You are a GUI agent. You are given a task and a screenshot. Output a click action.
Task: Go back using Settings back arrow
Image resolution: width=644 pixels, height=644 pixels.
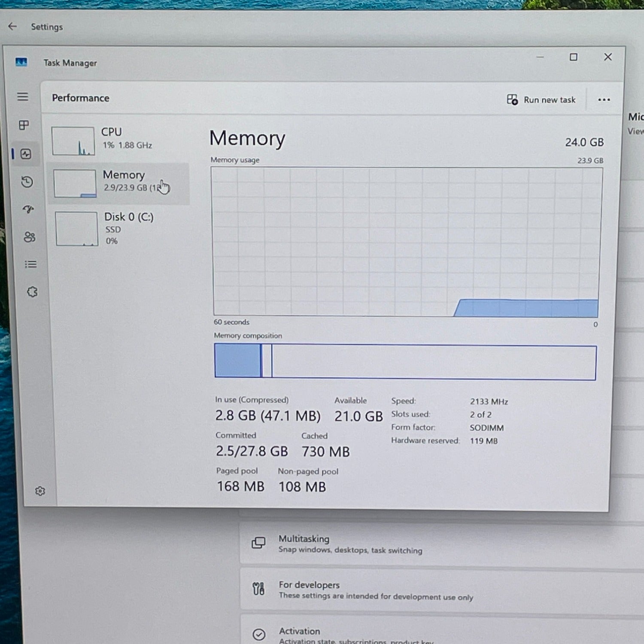coord(12,27)
